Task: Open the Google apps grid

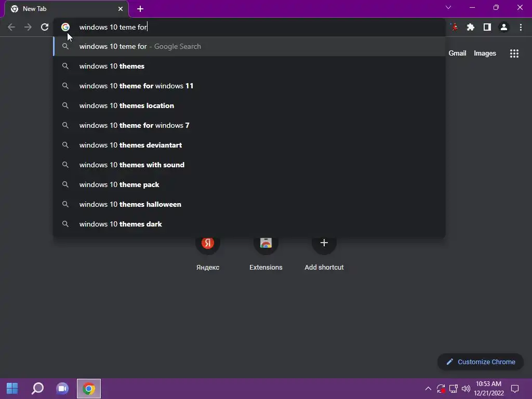Action: coord(514,54)
